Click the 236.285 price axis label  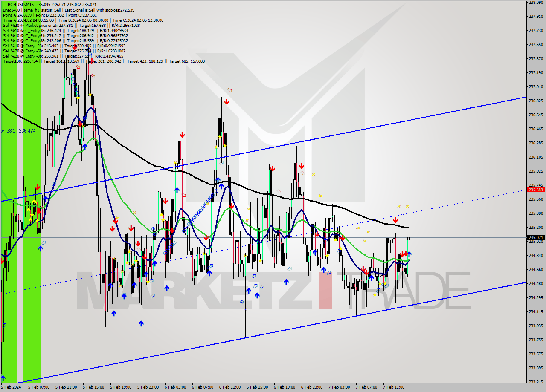536,143
